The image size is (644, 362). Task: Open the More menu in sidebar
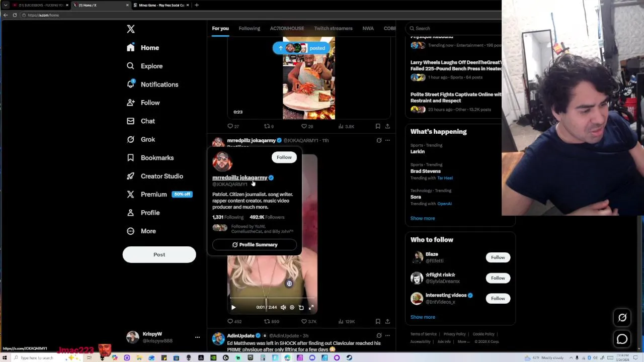141,231
